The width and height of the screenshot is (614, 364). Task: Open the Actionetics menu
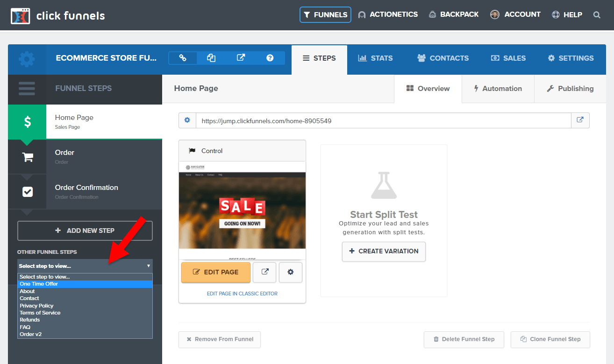(388, 14)
